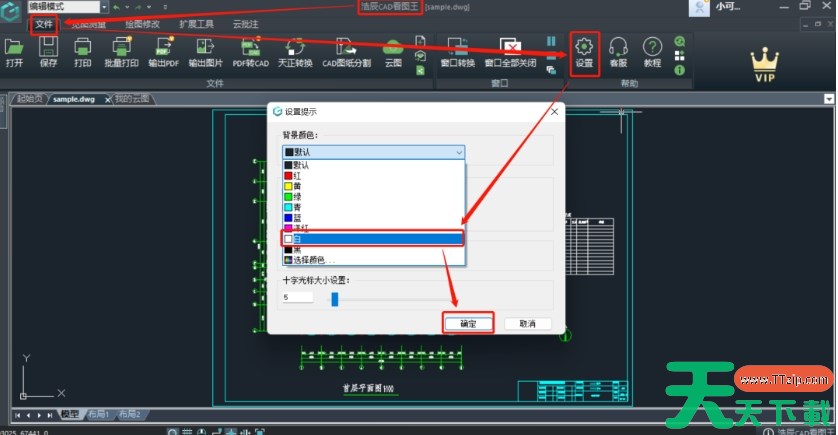Expand the 背景颜色 background color combo box
Viewport: 838px width, 435px height.
click(x=374, y=152)
